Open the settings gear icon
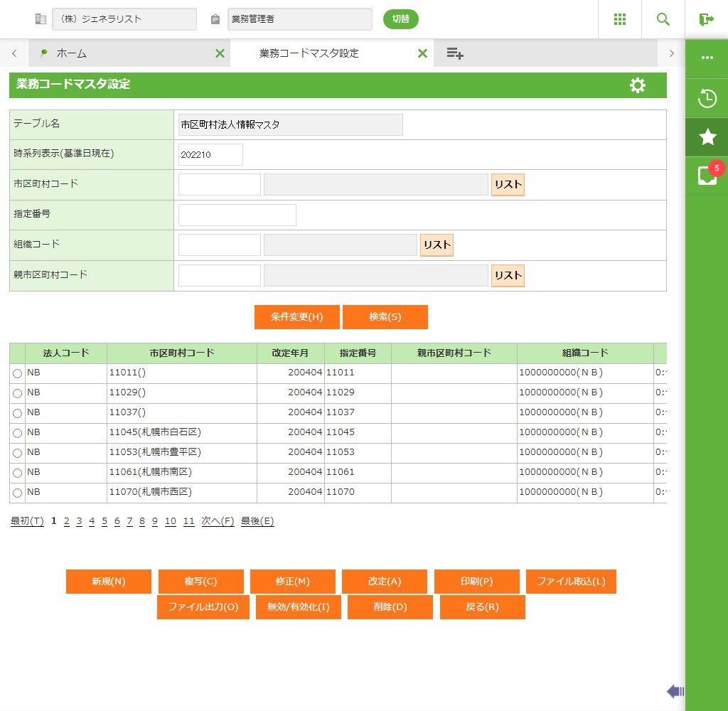Image resolution: width=728 pixels, height=711 pixels. click(638, 85)
